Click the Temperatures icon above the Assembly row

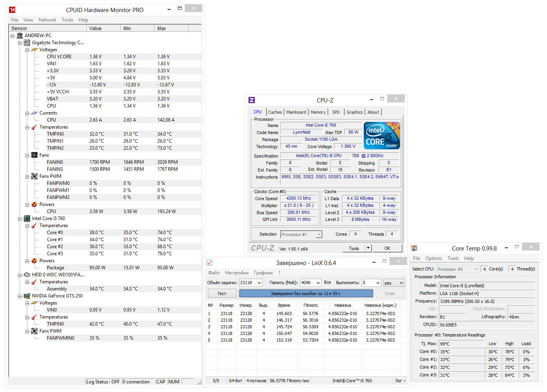[34, 282]
